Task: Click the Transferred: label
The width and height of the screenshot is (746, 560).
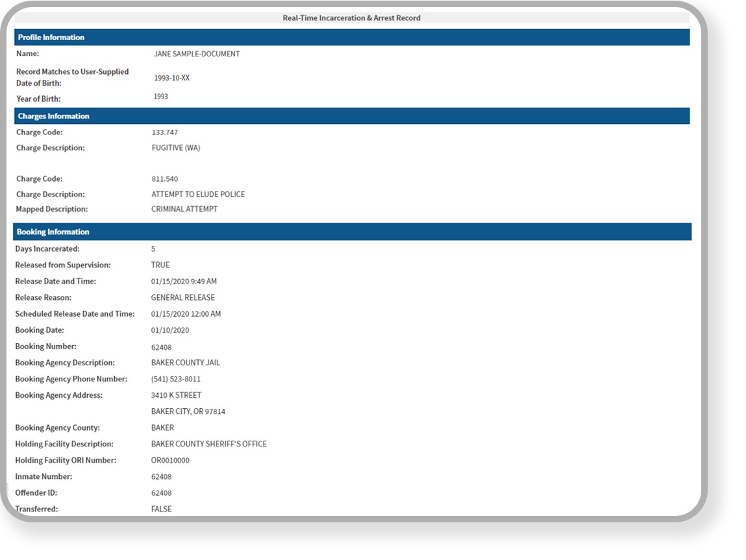Action: tap(36, 509)
